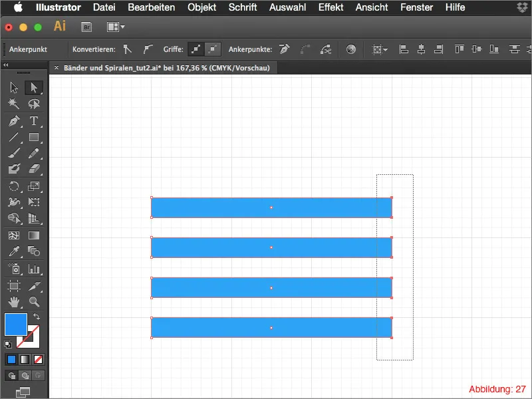Remove selected anchor points
This screenshot has height=399, width=532.
click(285, 49)
